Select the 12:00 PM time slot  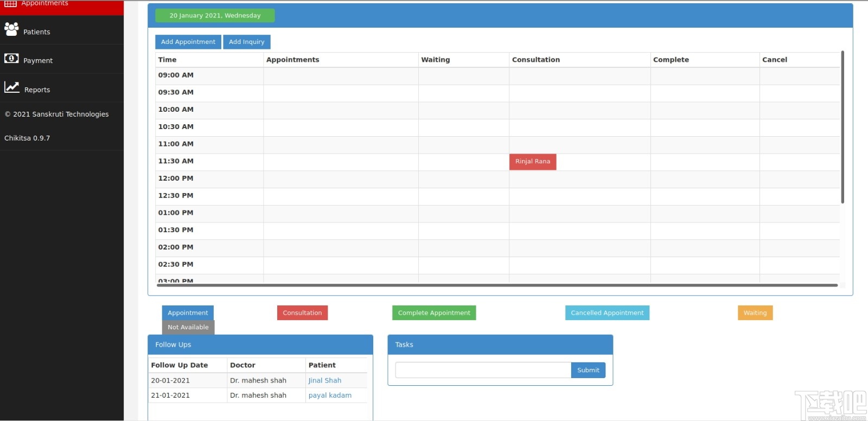click(x=176, y=178)
